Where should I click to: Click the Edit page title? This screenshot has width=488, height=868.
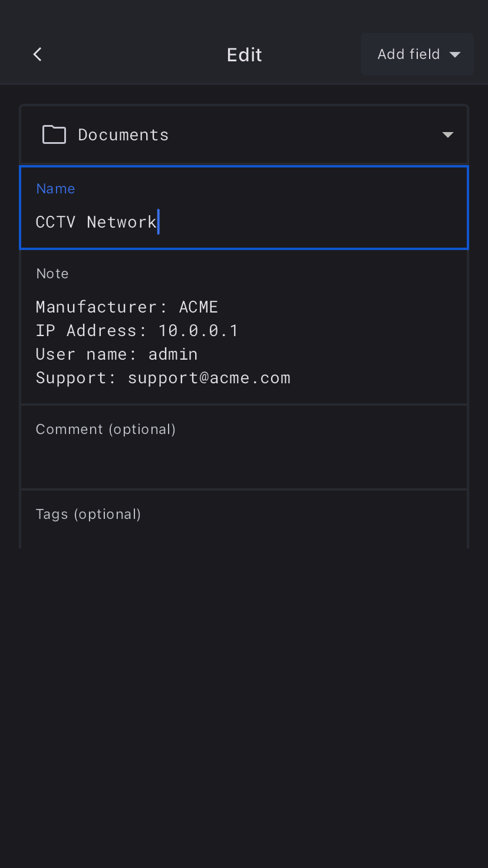244,55
